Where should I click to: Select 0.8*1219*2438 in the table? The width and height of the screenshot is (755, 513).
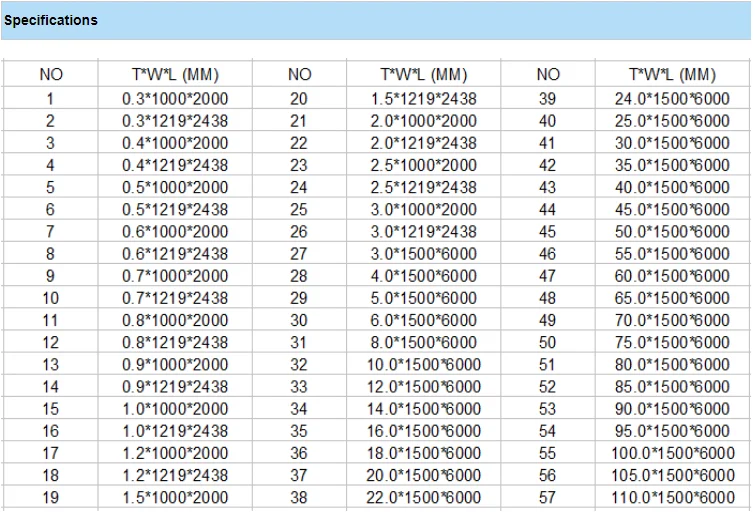175,342
